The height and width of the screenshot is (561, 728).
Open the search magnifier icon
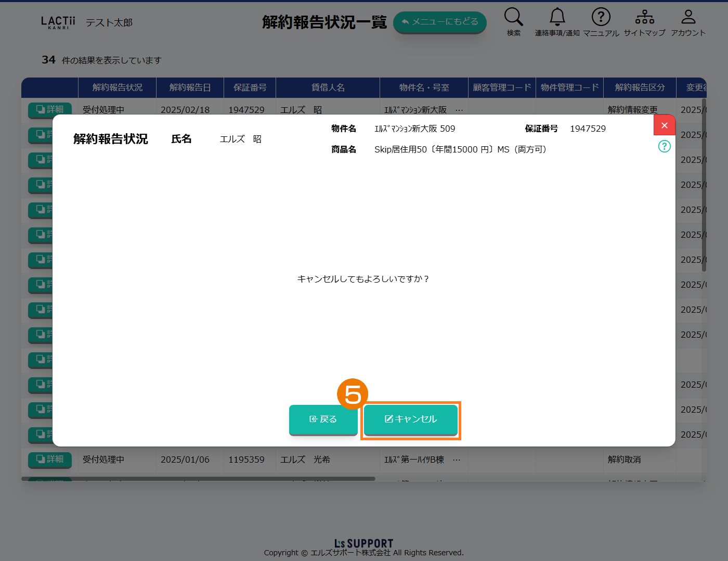tap(513, 17)
